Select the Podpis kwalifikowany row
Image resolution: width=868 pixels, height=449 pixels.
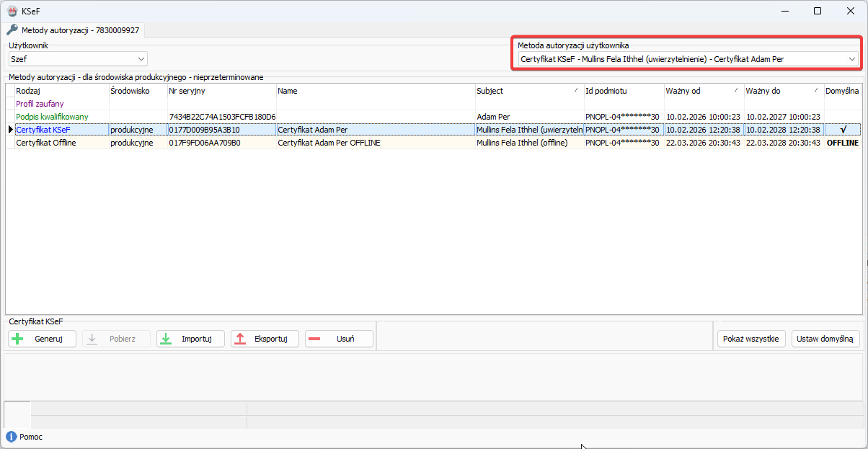(x=52, y=117)
